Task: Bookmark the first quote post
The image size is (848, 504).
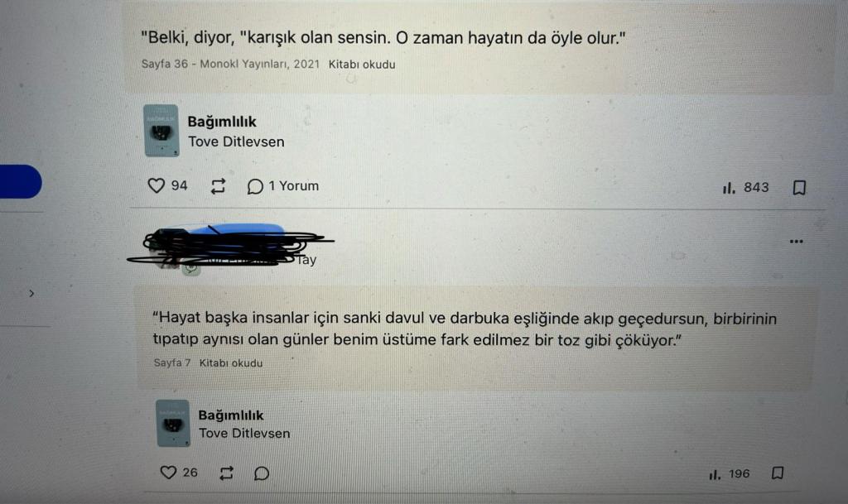Action: pyautogui.click(x=799, y=187)
